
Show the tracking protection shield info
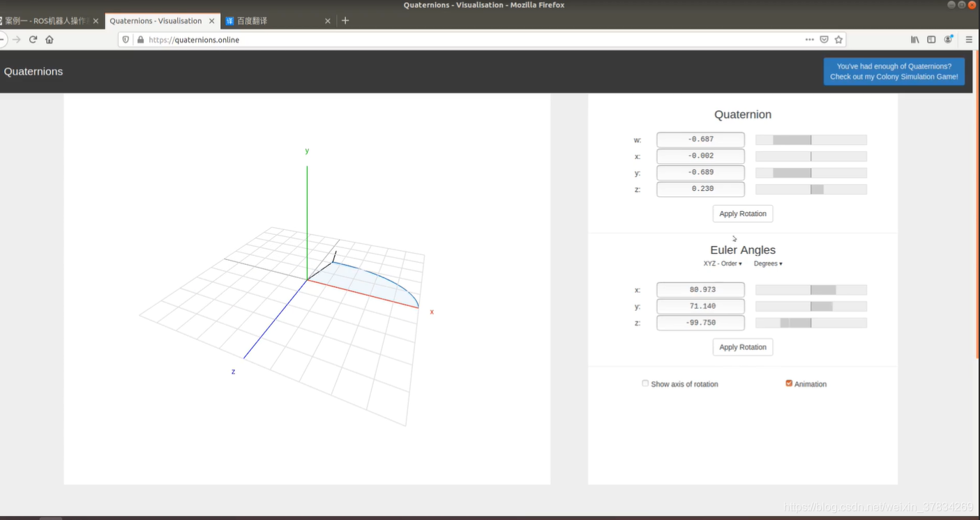click(x=126, y=40)
